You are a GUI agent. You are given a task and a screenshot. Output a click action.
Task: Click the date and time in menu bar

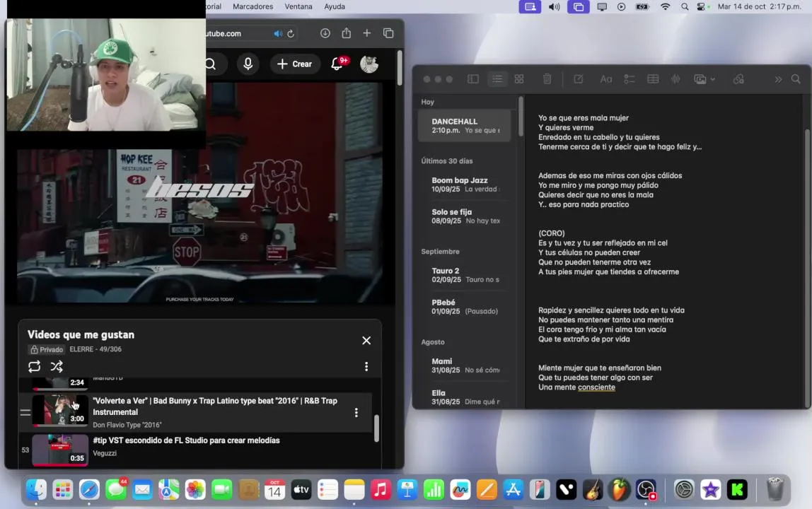click(759, 7)
